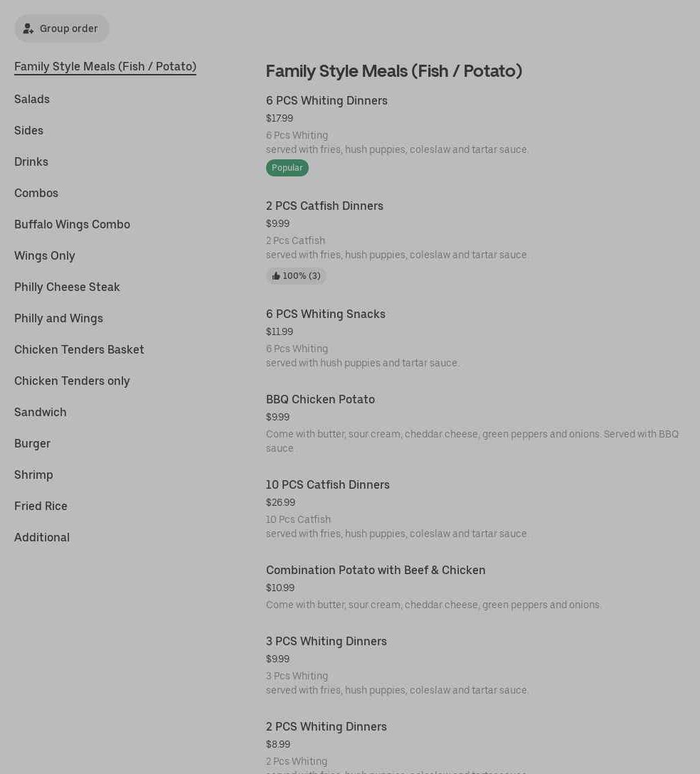Image resolution: width=700 pixels, height=774 pixels.
Task: Click the Group order person icon
Action: click(x=28, y=29)
